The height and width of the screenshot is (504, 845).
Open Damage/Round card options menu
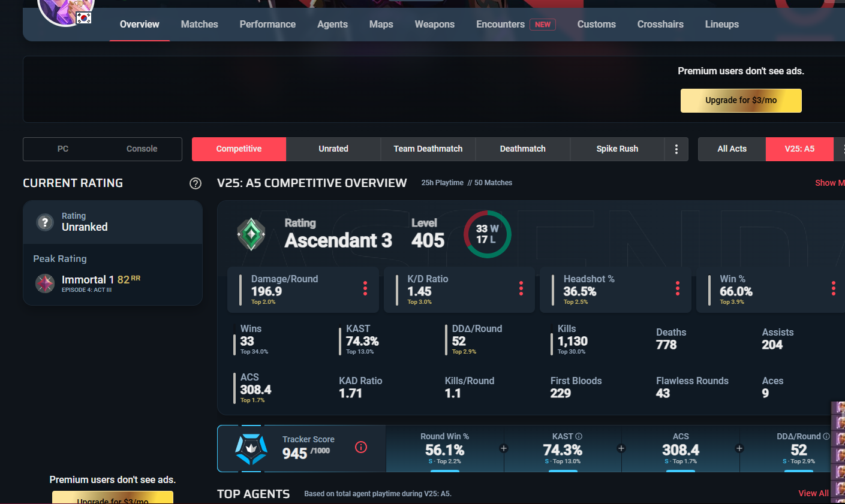[365, 289]
